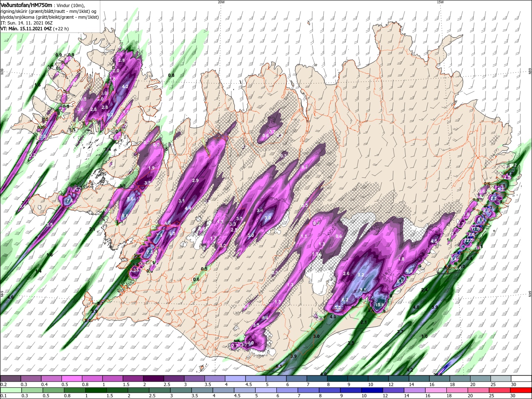Click the darkest green 1 rain legend swatch
This screenshot has height=399, width=532.
pyautogui.click(x=96, y=390)
